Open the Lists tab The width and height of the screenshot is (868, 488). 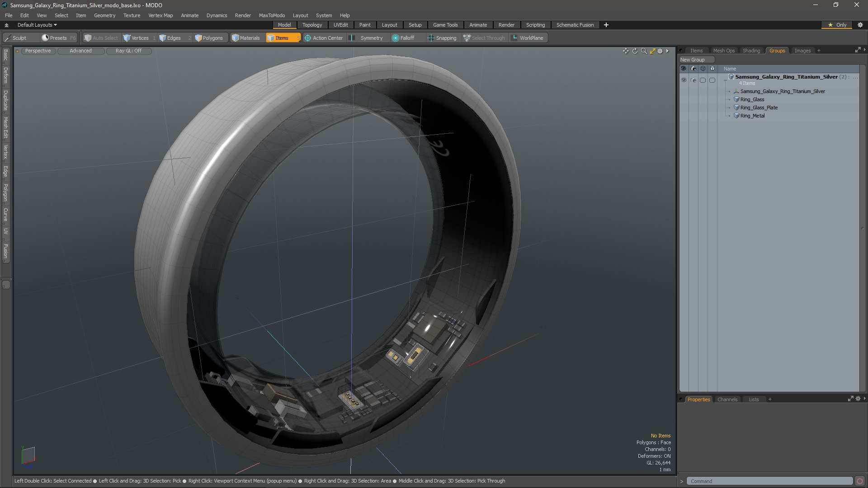[754, 399]
